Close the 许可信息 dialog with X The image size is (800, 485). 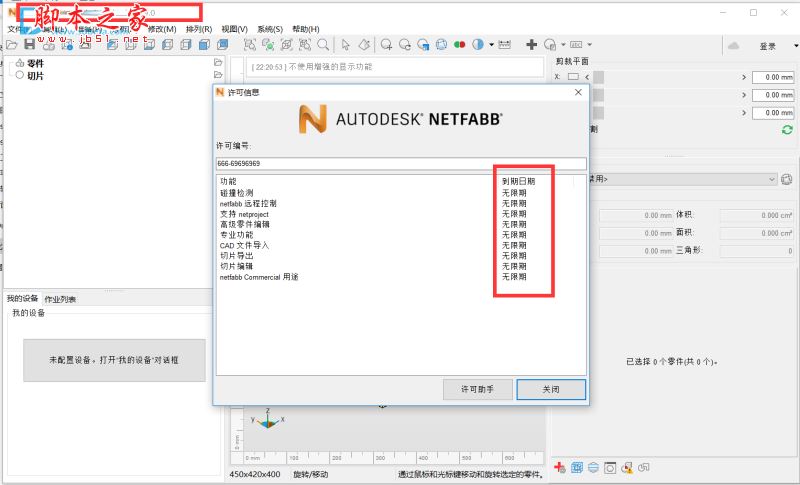coord(578,92)
